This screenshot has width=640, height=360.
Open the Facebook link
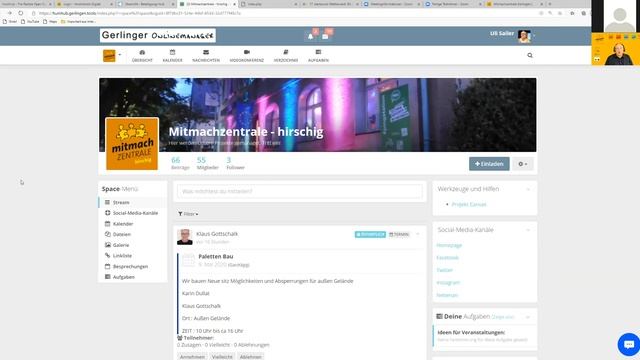pos(447,258)
